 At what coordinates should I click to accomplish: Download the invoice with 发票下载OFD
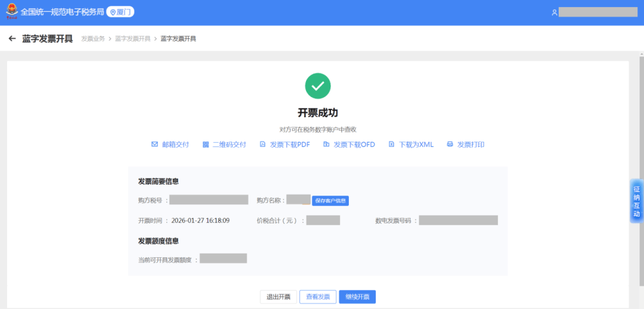(349, 145)
